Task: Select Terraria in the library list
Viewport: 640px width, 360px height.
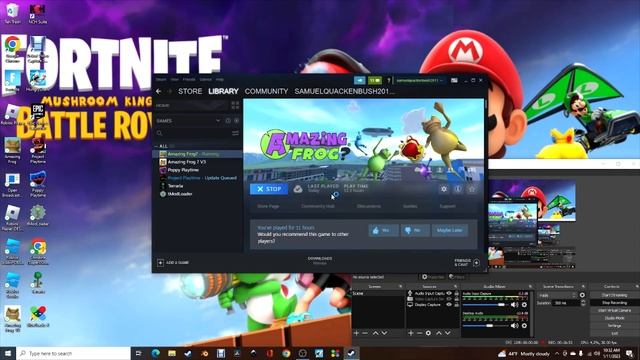Action: (x=197, y=186)
